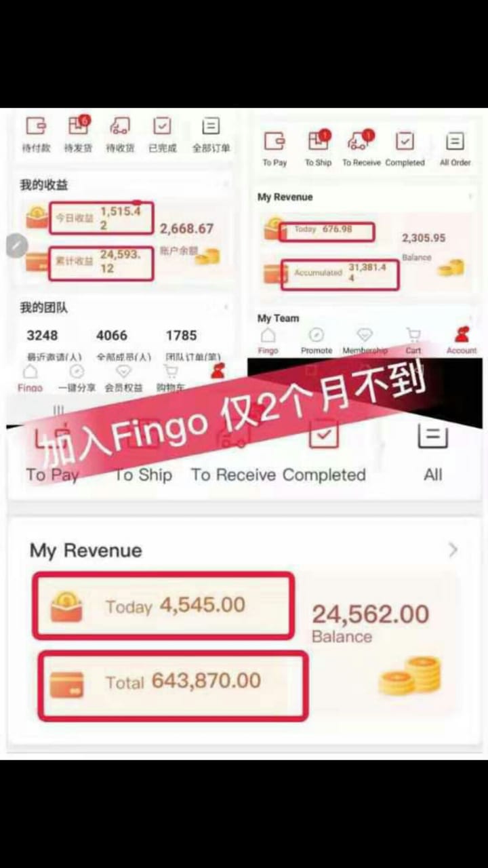Open the All Order list icon
The image size is (488, 868).
coord(455,141)
